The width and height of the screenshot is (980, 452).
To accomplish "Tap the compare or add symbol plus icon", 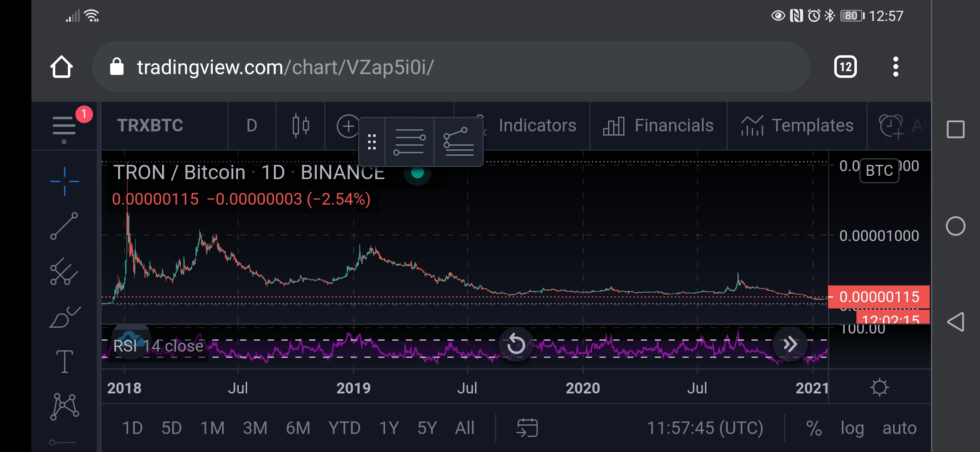I will click(348, 126).
